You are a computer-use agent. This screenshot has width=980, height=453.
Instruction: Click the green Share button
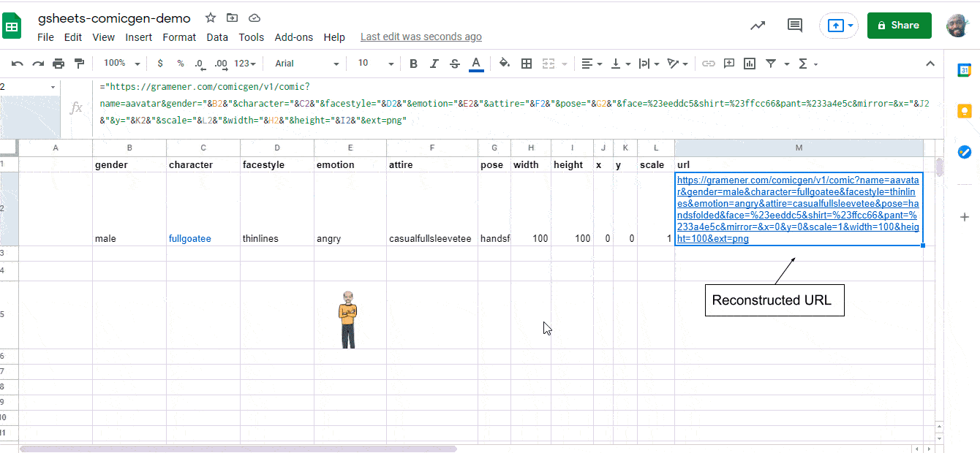[x=899, y=25]
